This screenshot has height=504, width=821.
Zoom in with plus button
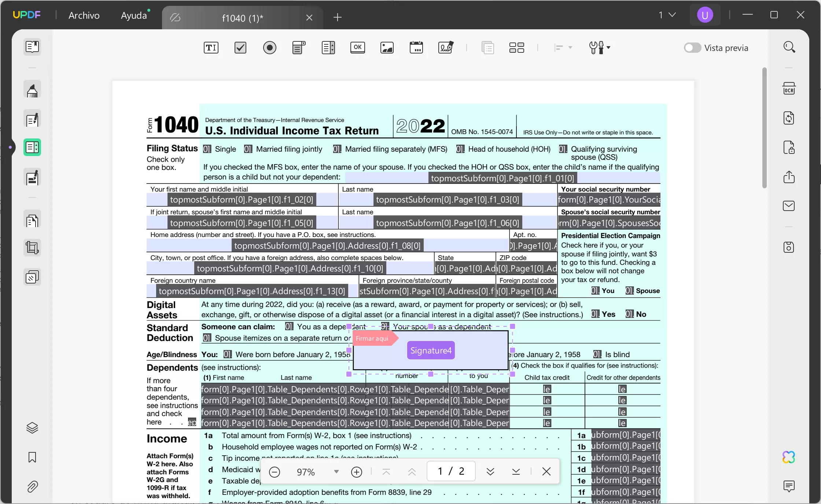[x=356, y=472]
